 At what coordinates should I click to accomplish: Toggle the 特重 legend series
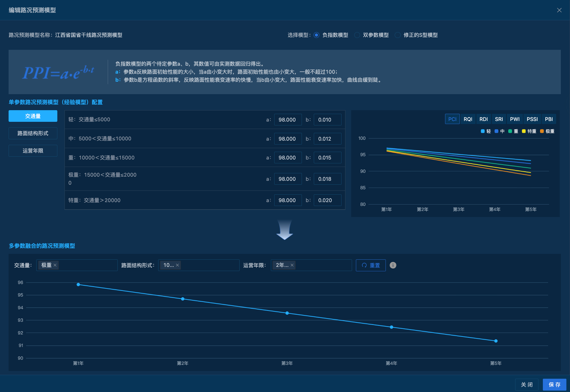pos(529,131)
